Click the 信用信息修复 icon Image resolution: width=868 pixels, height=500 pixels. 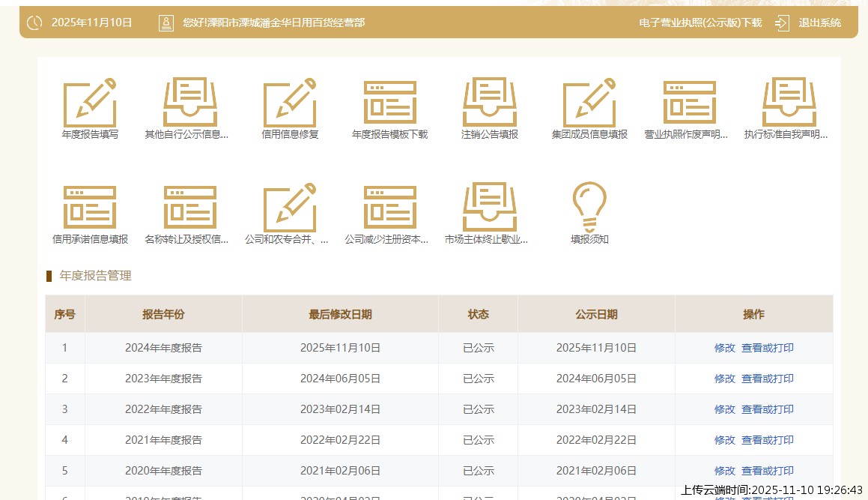click(290, 103)
